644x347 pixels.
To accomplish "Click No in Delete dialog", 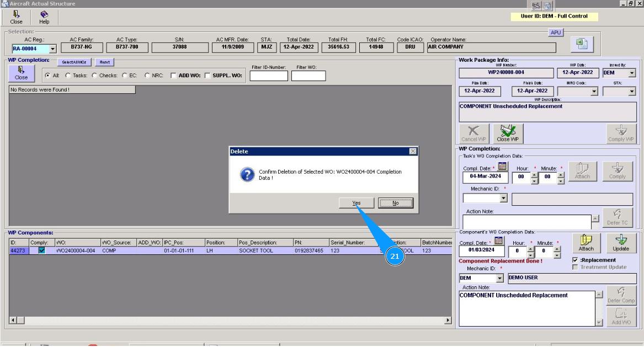I will coord(396,203).
